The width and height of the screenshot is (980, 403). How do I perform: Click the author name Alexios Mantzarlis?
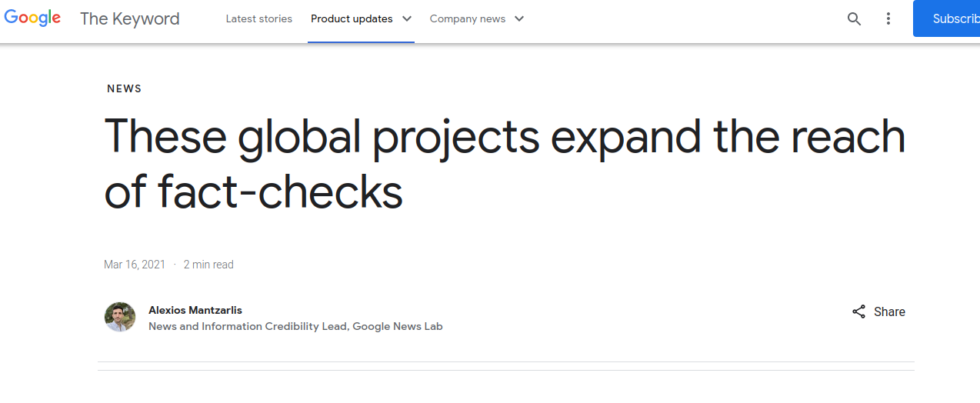[195, 310]
